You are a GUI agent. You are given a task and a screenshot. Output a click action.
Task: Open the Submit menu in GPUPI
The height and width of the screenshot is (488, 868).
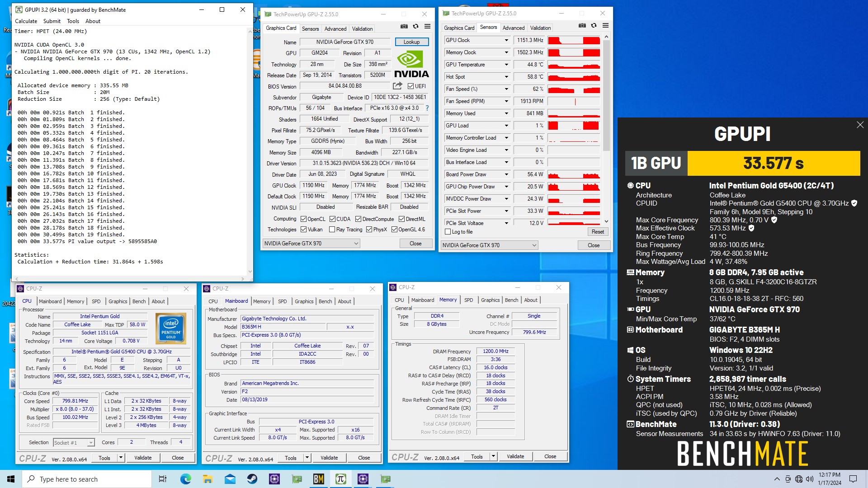click(52, 21)
